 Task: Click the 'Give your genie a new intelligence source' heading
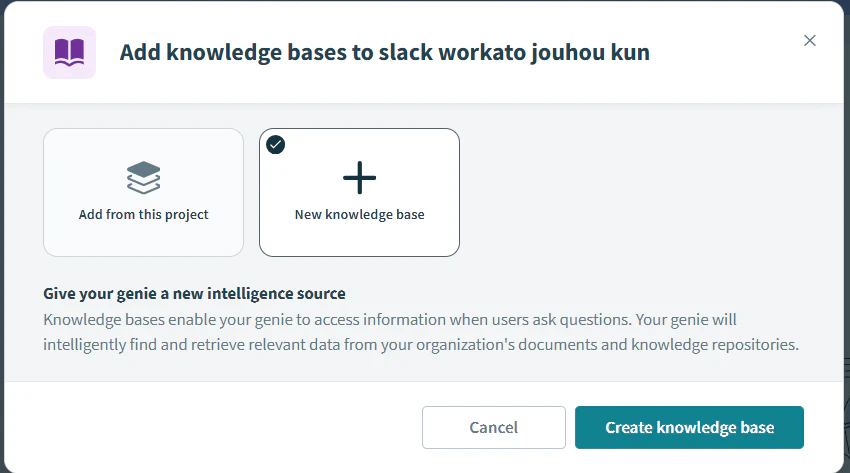pos(194,294)
